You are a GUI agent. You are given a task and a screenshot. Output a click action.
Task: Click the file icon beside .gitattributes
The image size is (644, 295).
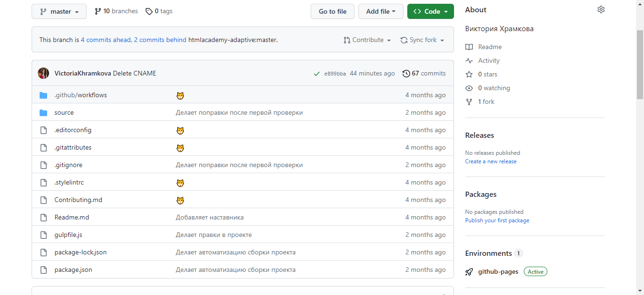[43, 148]
